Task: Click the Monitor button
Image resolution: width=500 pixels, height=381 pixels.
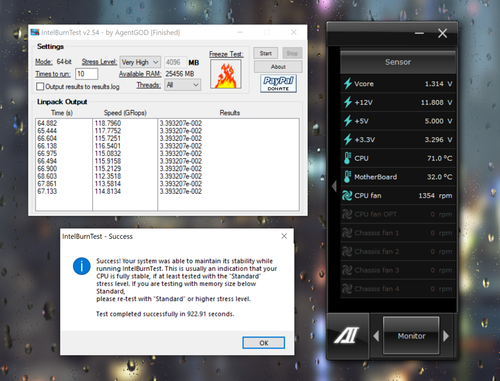Action: [x=411, y=336]
